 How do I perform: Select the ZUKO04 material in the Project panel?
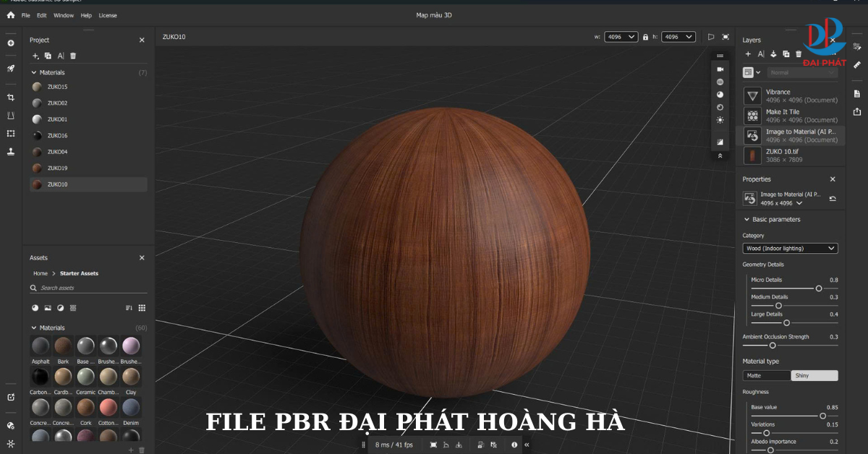[58, 151]
